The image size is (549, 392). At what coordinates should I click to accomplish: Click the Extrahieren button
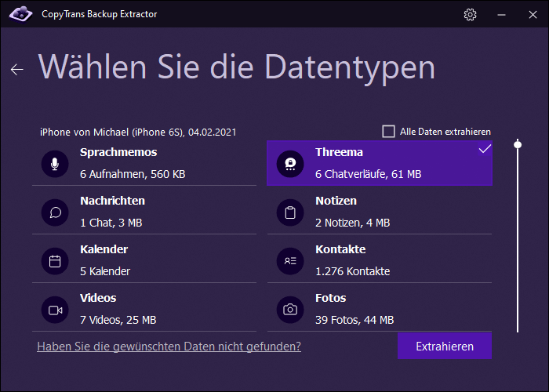445,346
